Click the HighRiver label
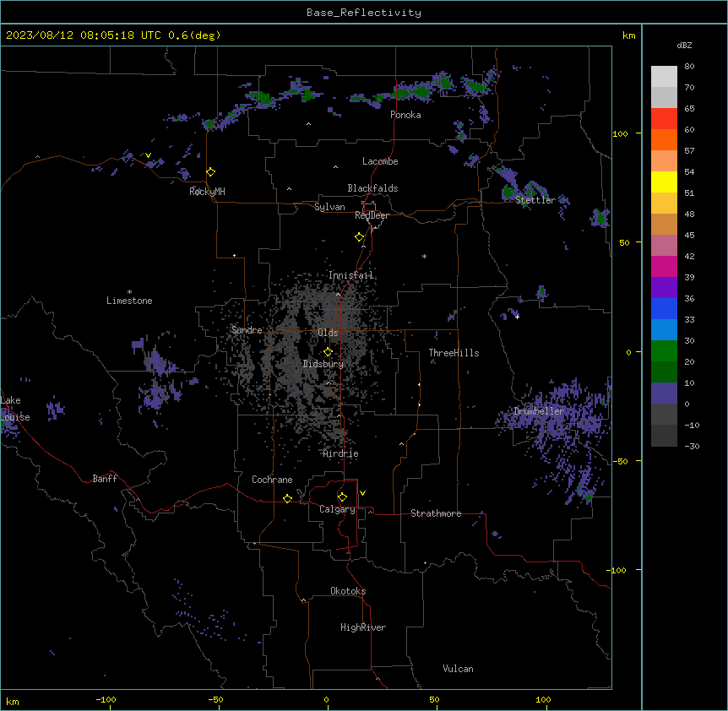The height and width of the screenshot is (711, 728). tap(363, 627)
